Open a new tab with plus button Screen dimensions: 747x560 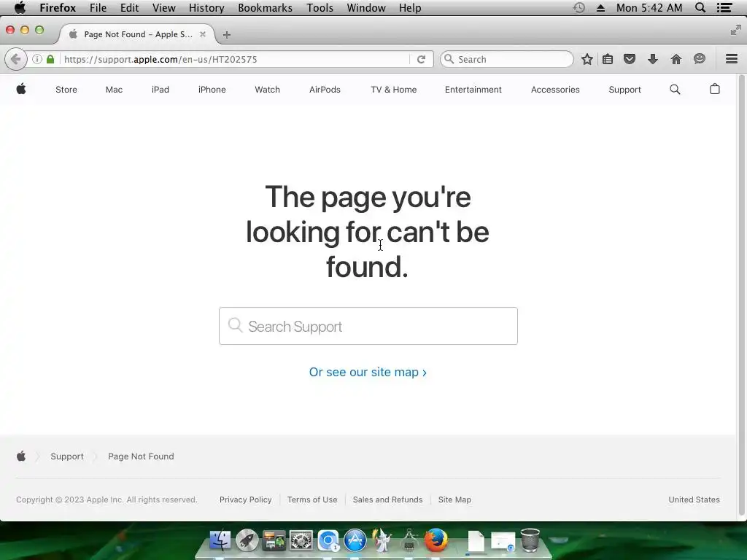point(227,35)
